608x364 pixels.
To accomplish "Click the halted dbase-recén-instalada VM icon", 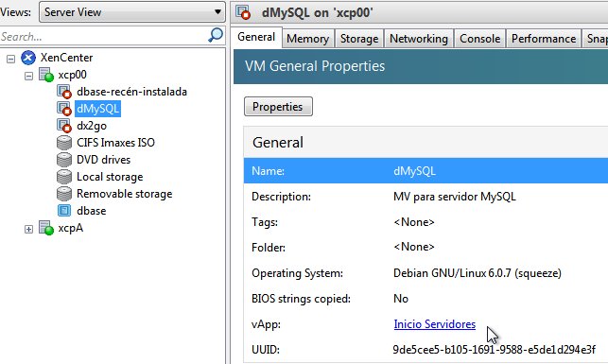I will pos(64,92).
